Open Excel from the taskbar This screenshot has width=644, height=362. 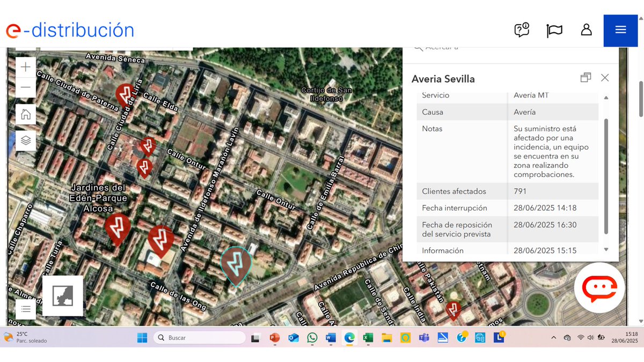point(368,338)
